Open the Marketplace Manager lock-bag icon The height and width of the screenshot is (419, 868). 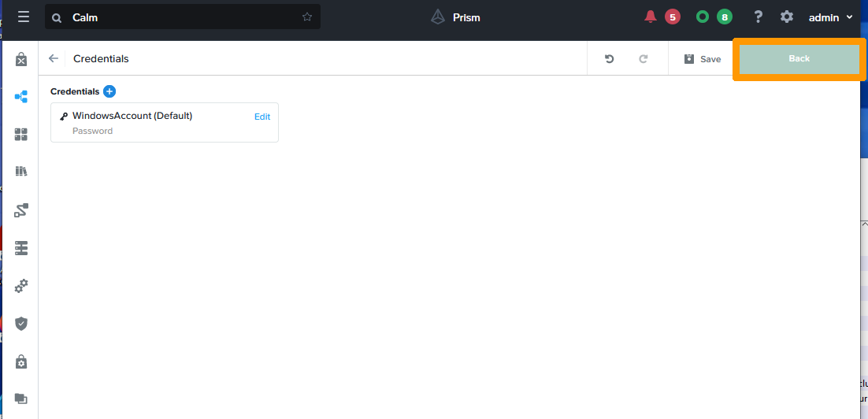tap(21, 362)
